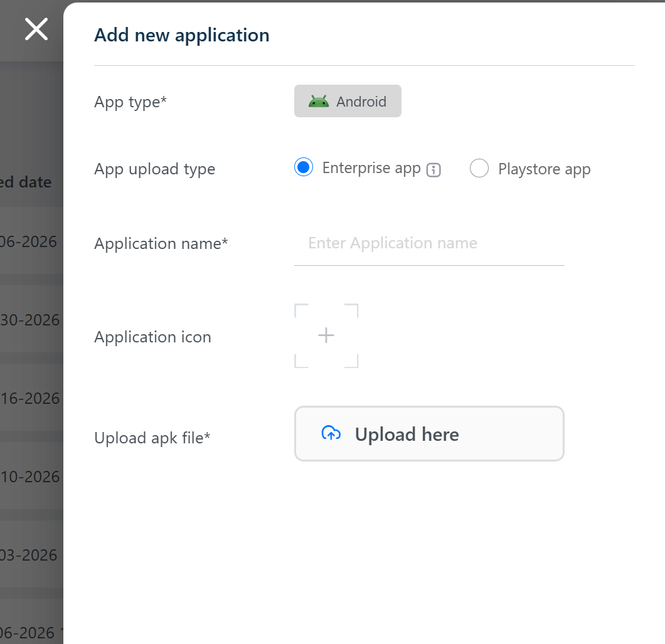
Task: Click the green Android robot icon
Action: [319, 102]
